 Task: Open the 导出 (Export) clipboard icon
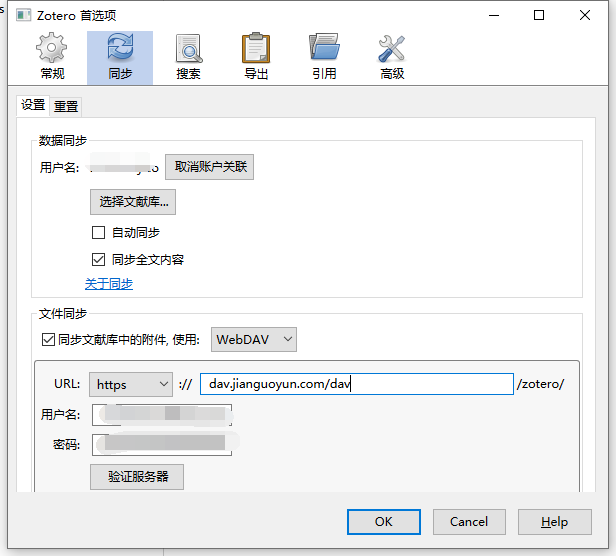tap(256, 57)
